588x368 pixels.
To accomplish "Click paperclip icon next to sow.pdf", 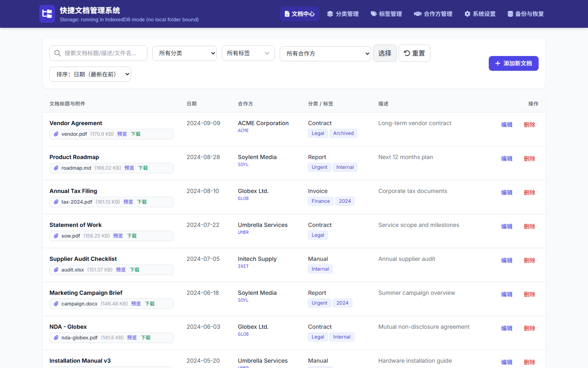I will pyautogui.click(x=56, y=236).
